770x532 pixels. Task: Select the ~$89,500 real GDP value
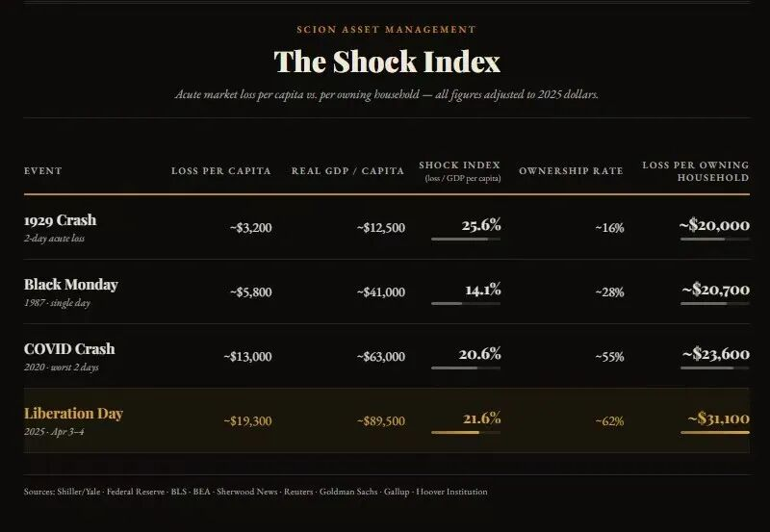tap(380, 421)
